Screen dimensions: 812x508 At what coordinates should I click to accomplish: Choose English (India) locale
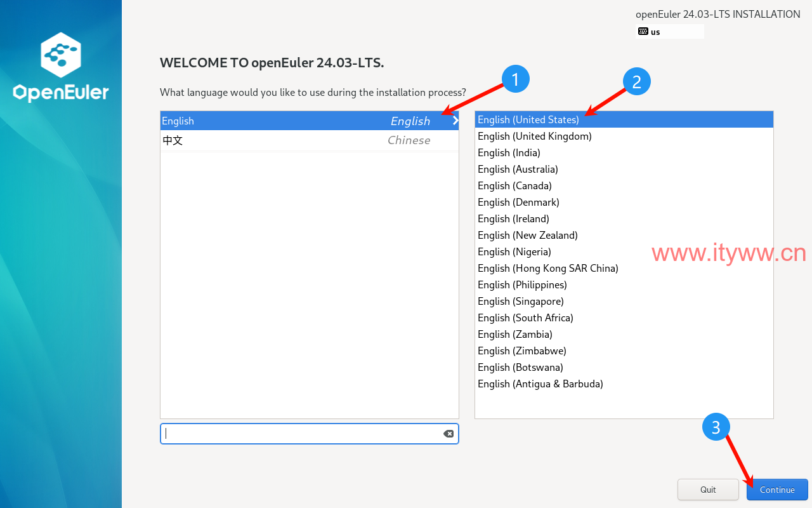[624, 152]
